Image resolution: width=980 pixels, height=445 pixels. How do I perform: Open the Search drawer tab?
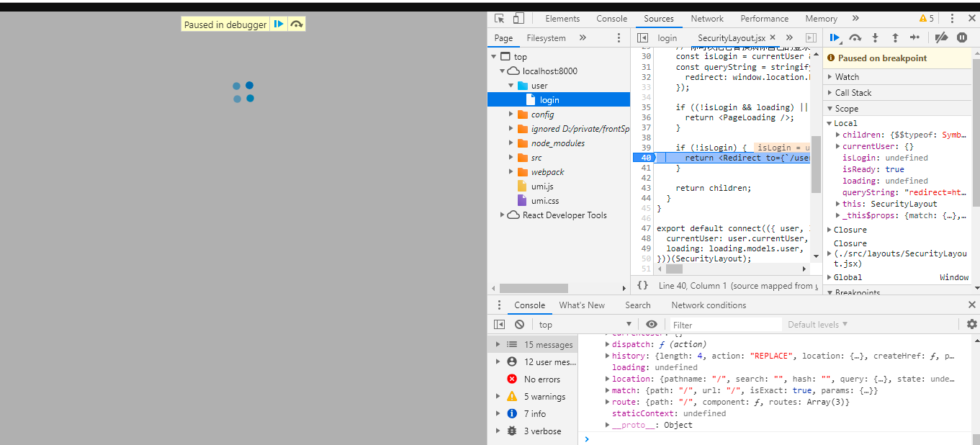pyautogui.click(x=637, y=305)
